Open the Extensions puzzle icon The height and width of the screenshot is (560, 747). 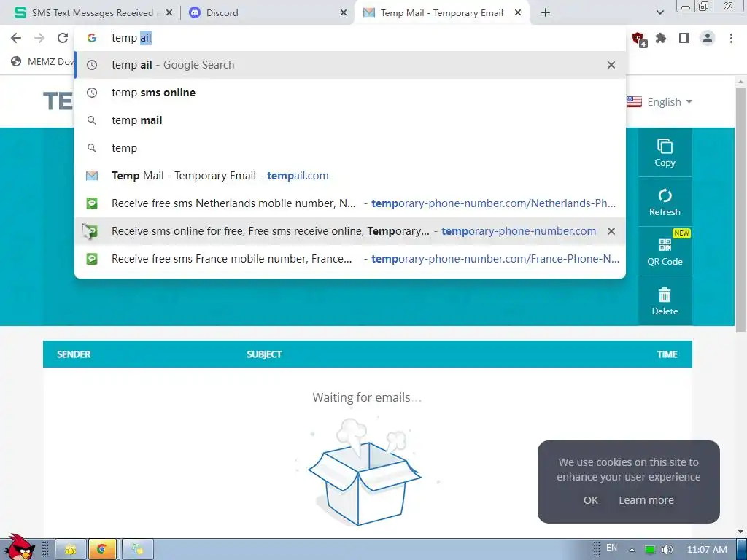click(x=661, y=38)
